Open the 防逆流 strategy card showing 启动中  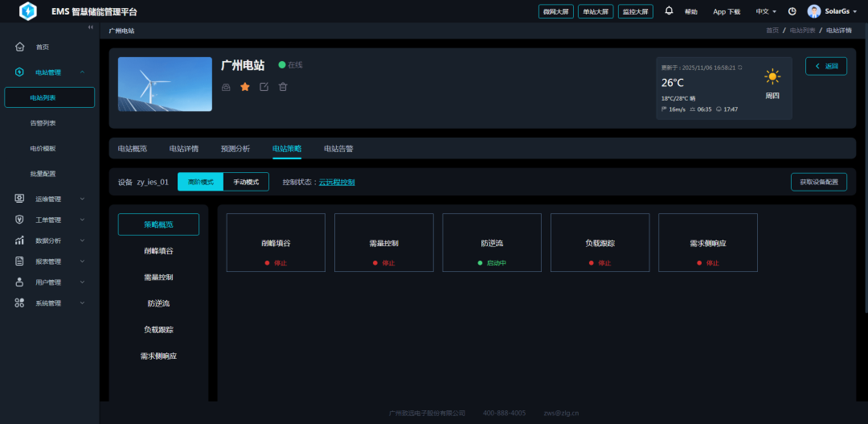tap(492, 242)
